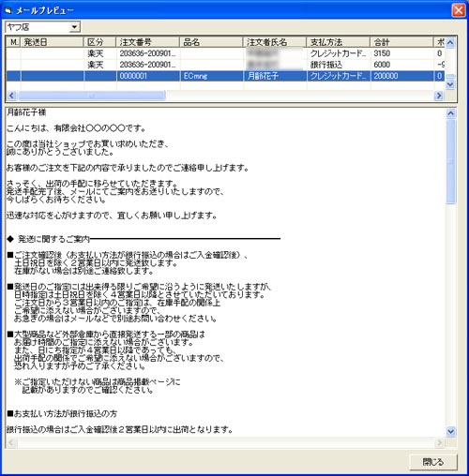Click the 200000 total cell
Viewport: 469px width, 476px height.
point(386,76)
